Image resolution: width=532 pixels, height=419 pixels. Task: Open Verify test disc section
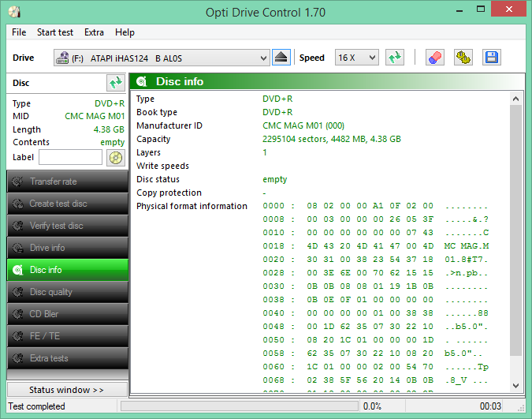coord(68,226)
